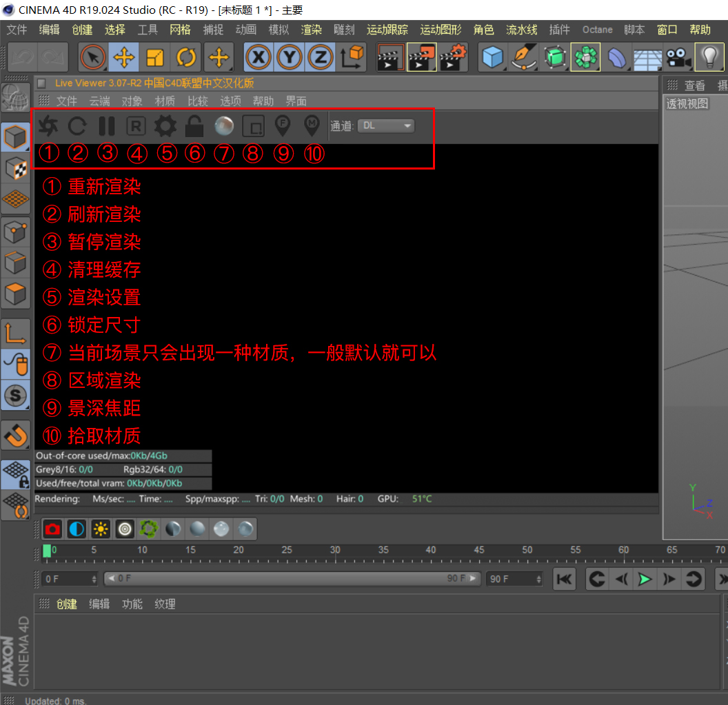Click the end frame 90 F field
The image size is (728, 705).
pos(514,579)
